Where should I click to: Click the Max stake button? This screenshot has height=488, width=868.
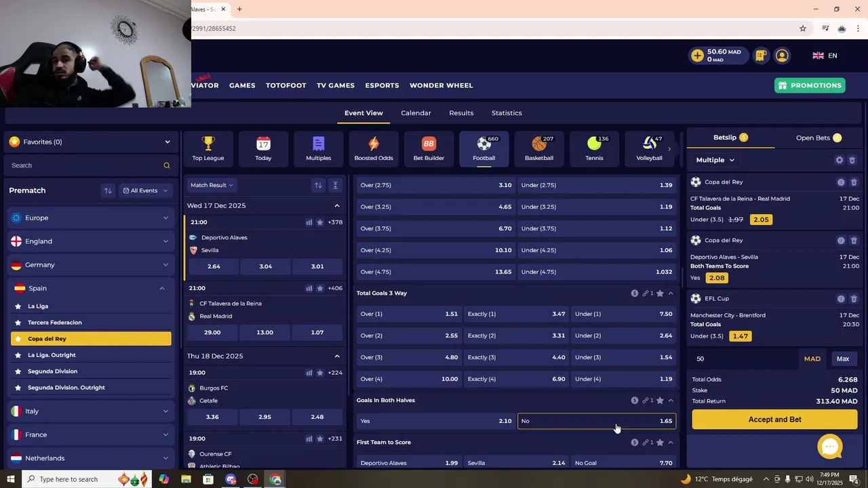(x=843, y=359)
